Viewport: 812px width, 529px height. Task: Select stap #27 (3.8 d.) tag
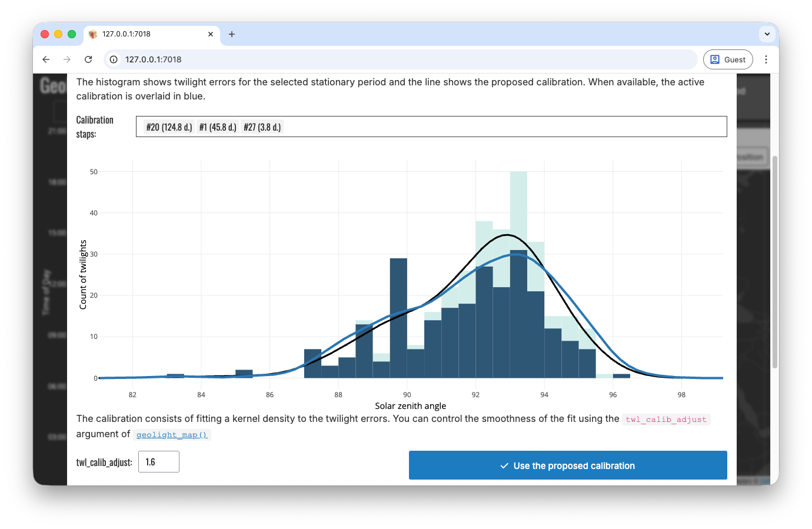pos(262,127)
